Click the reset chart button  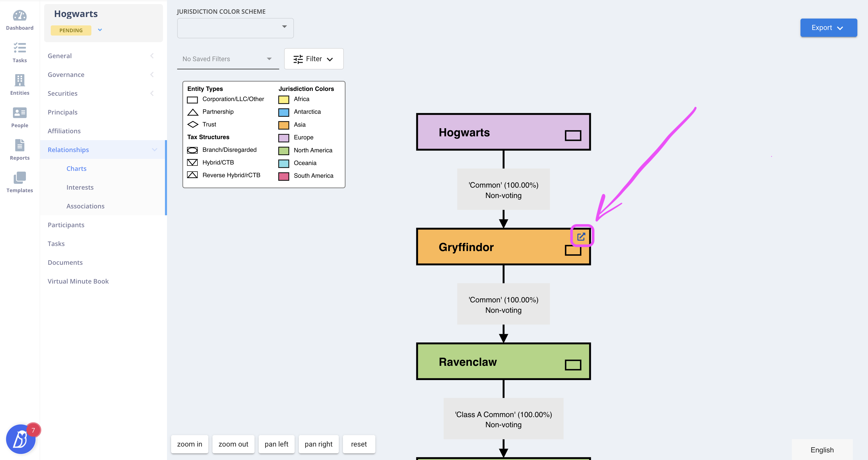tap(359, 444)
